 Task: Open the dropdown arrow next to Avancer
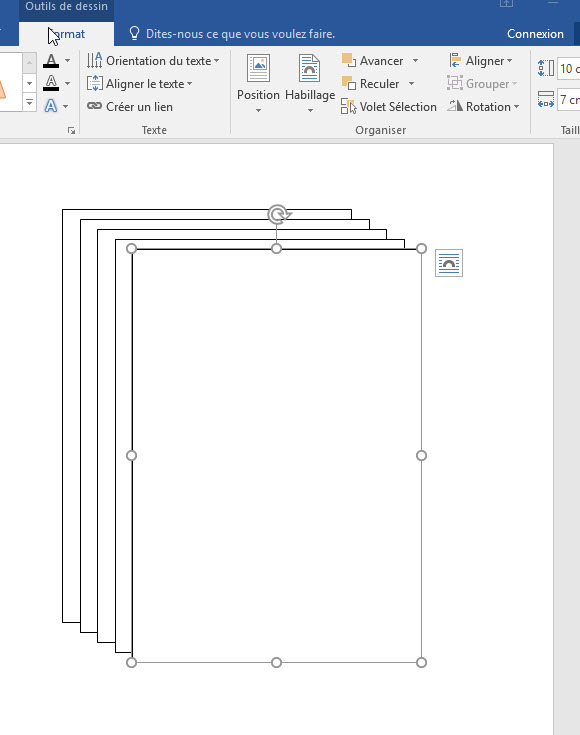(x=415, y=61)
